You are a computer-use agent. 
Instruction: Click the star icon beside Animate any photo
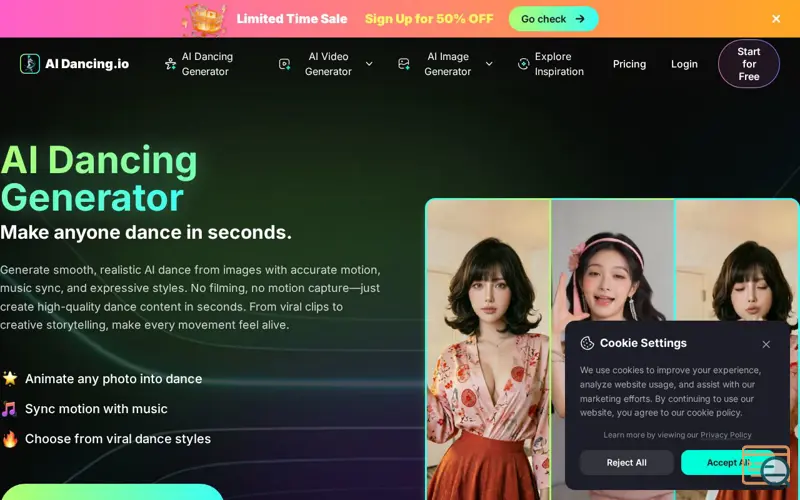click(x=10, y=378)
